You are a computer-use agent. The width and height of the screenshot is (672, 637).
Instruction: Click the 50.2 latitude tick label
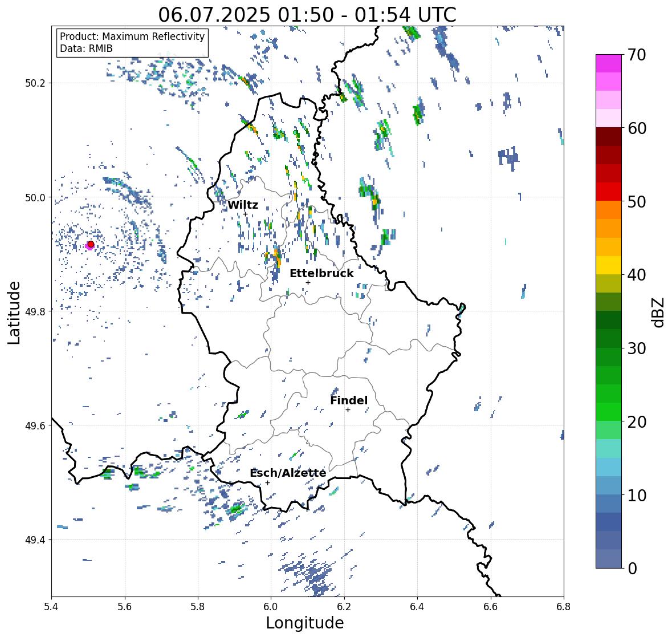coord(35,83)
